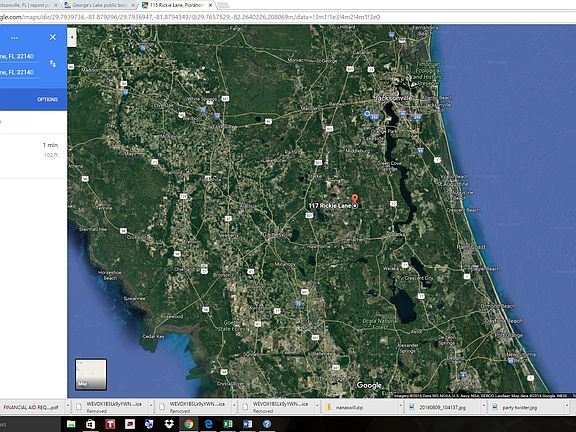The height and width of the screenshot is (432, 576).
Task: Click the second 32140 destination field
Action: (x=18, y=72)
